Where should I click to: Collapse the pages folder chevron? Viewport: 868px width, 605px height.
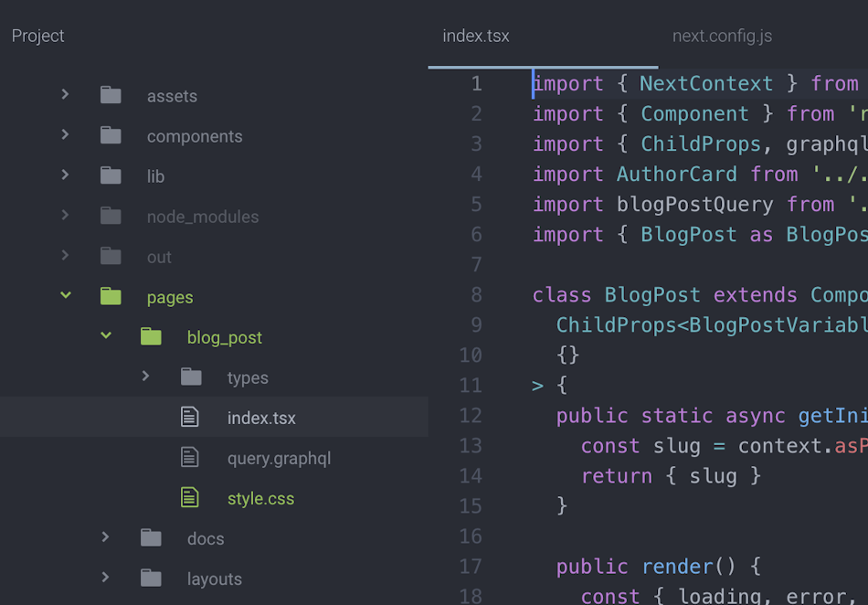click(x=65, y=295)
